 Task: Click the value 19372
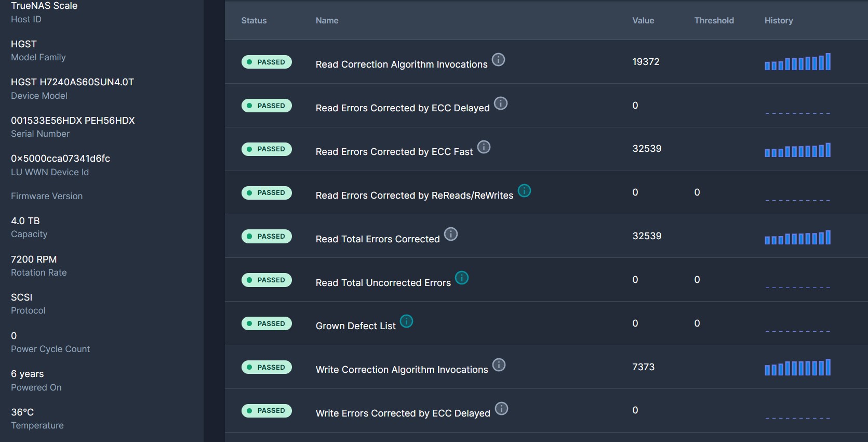pos(646,61)
